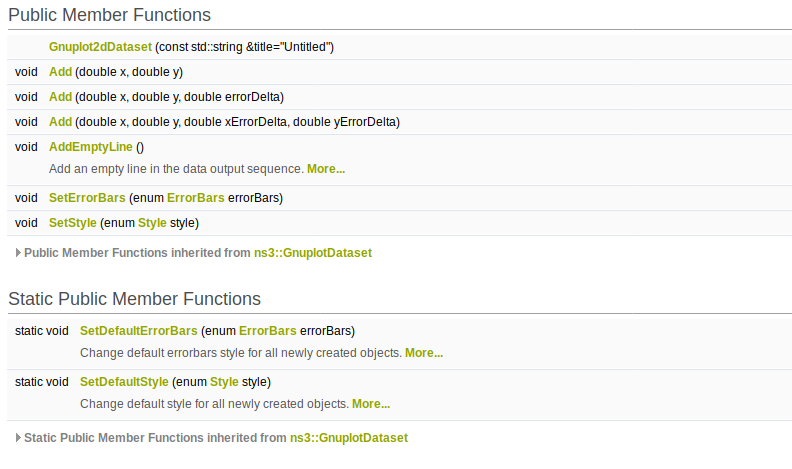
Task: Click Style enum in SetStyle signature
Action: [x=152, y=222]
